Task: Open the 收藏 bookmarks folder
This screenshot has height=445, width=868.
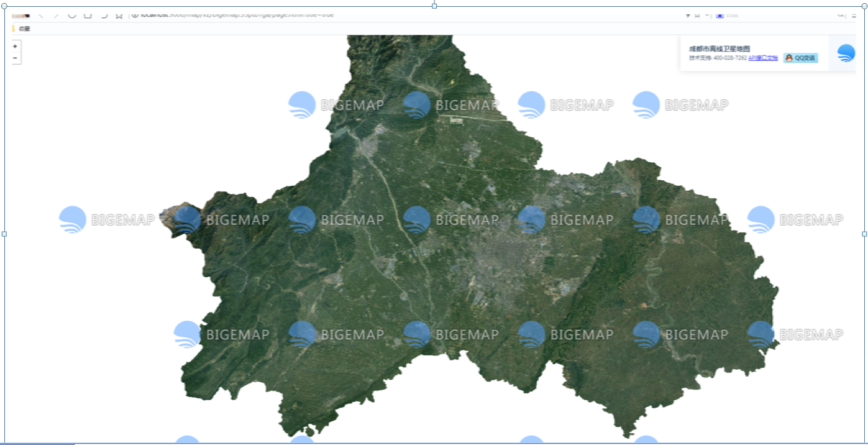Action: [x=21, y=29]
